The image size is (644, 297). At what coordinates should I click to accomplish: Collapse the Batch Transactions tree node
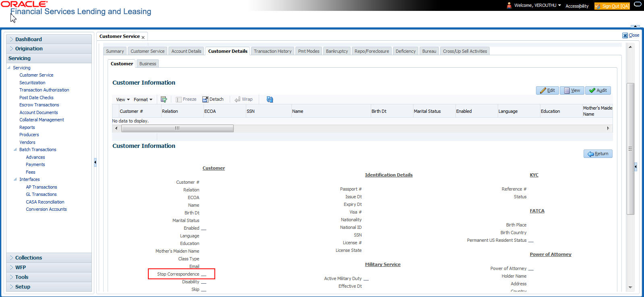click(15, 150)
